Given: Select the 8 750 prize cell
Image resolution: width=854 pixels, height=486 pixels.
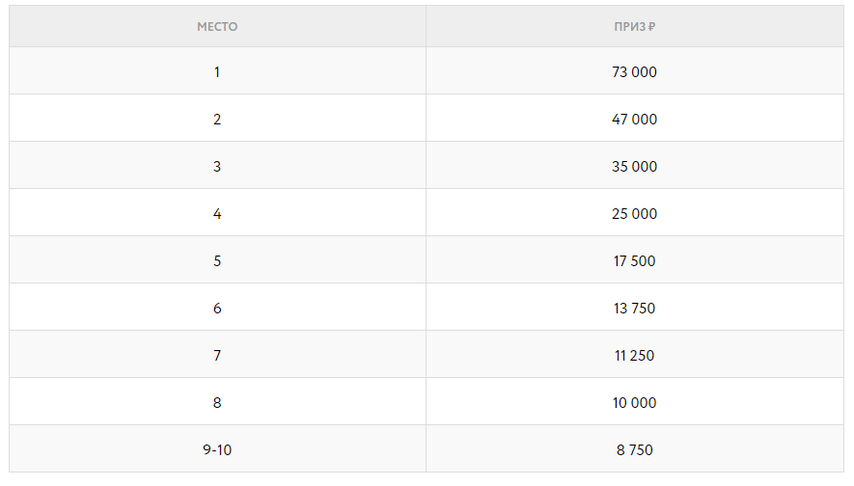Looking at the screenshot, I should (635, 449).
